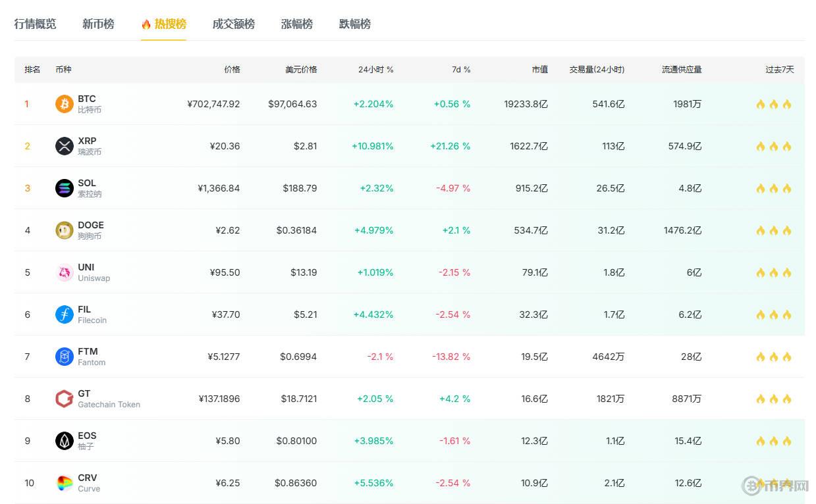Click the XRP coin logo
Image resolution: width=816 pixels, height=504 pixels.
point(64,146)
